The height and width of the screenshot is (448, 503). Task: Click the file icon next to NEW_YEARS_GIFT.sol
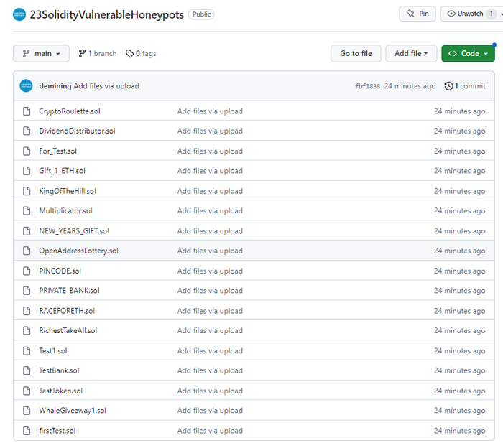pos(27,231)
